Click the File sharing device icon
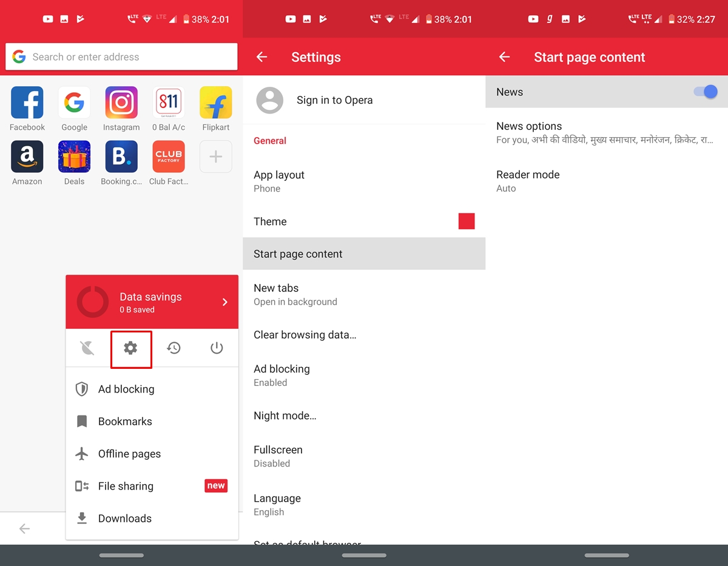 pos(82,486)
